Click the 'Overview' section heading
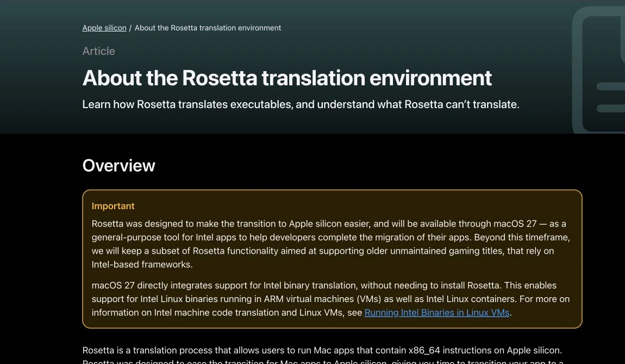 point(119,166)
